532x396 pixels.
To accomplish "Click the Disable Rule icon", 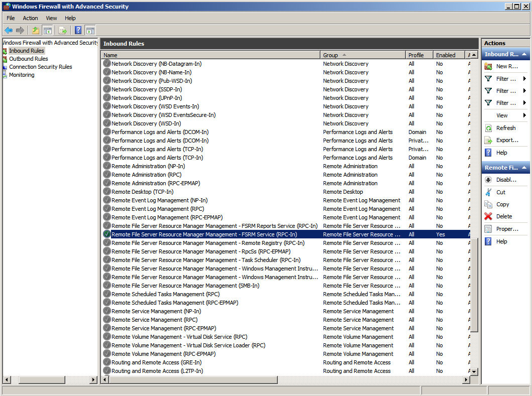I will coord(488,180).
